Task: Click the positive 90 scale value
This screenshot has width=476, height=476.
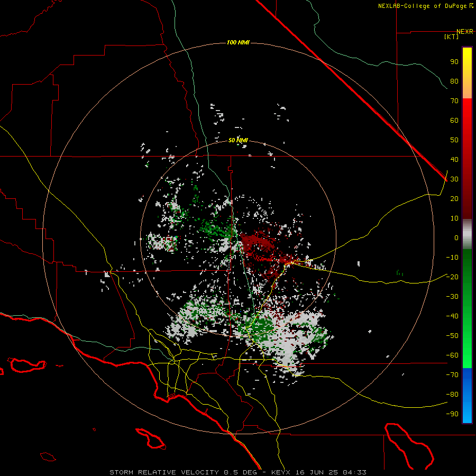Action: click(x=454, y=62)
